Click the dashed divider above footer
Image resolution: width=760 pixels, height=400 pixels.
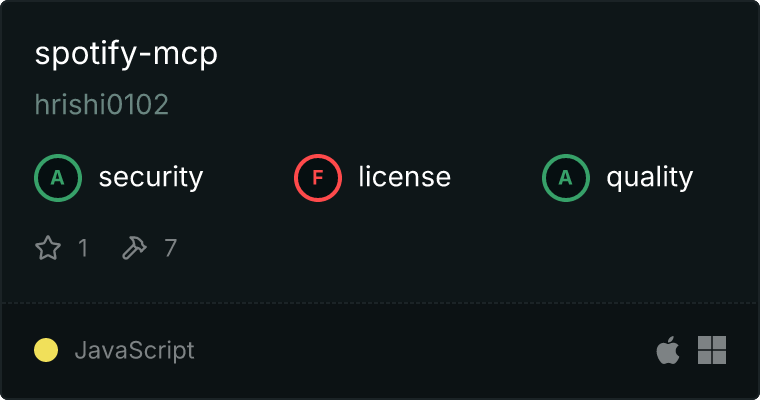380,303
